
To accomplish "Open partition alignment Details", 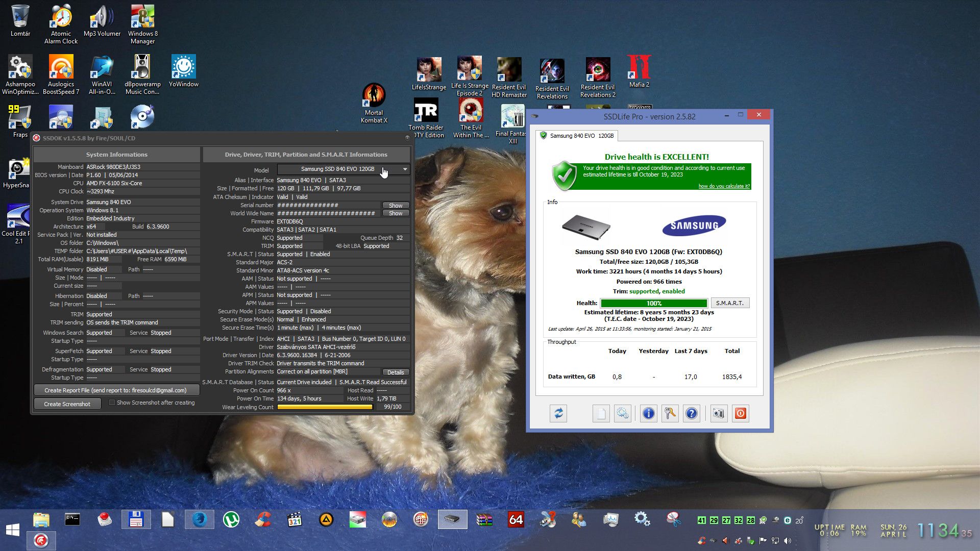I will 396,372.
